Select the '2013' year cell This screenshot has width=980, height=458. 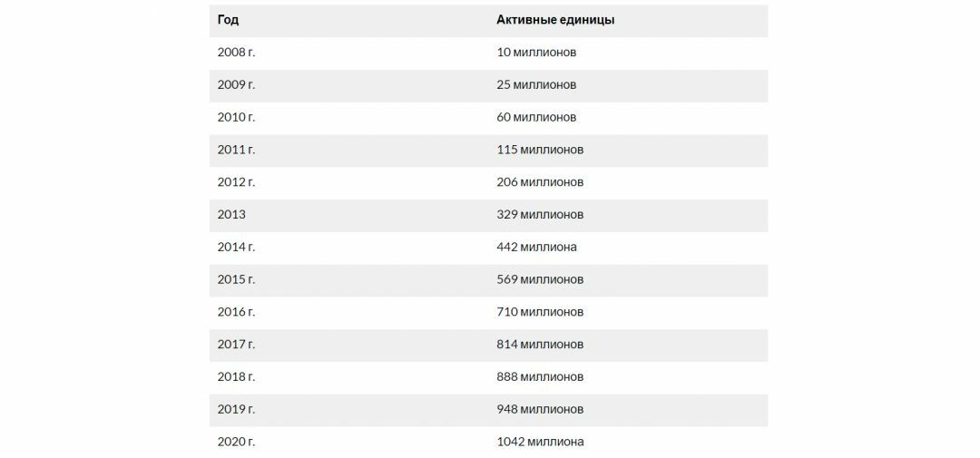[231, 214]
